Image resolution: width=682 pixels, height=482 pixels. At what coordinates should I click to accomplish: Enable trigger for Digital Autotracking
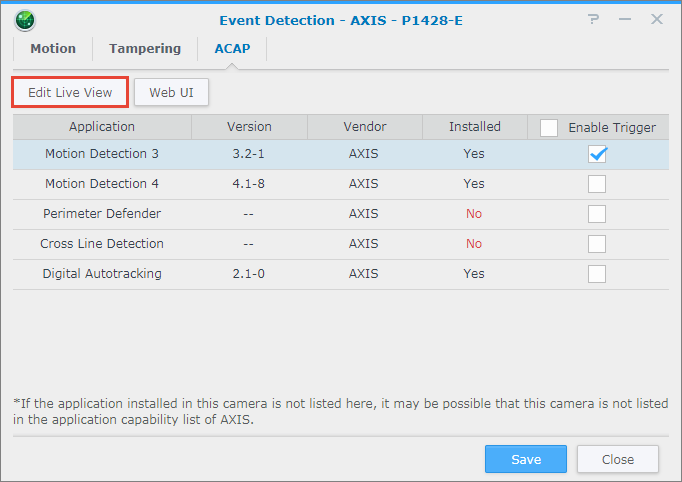(x=597, y=274)
